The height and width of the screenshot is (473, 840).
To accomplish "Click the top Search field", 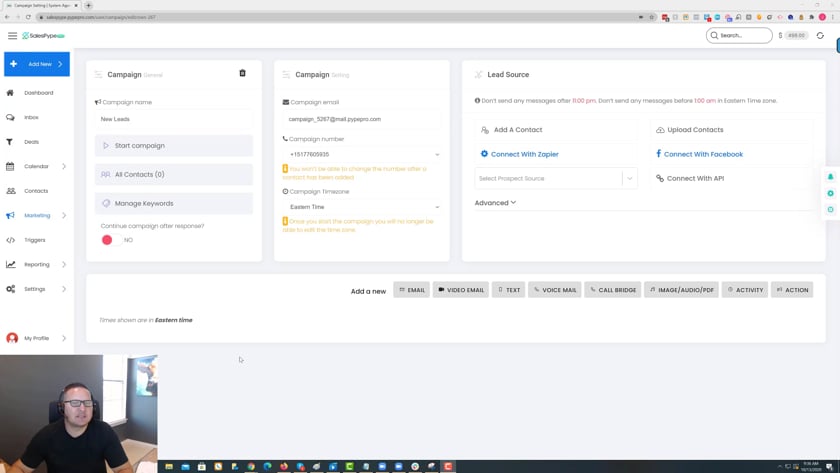I will (739, 35).
